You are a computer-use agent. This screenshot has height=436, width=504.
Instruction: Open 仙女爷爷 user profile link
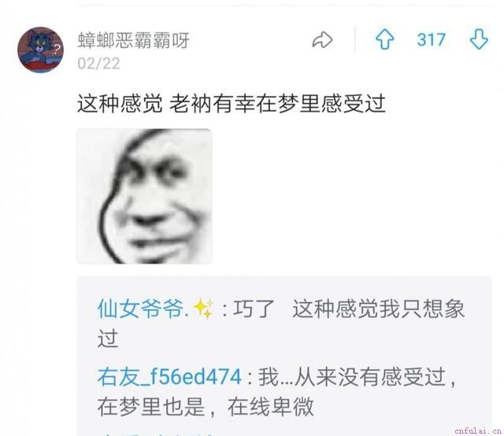[x=143, y=309]
